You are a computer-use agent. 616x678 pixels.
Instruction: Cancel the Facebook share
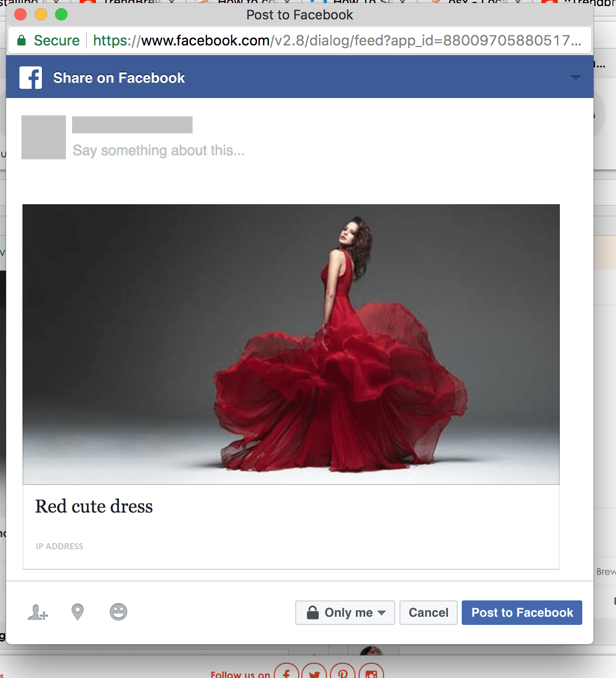(428, 612)
